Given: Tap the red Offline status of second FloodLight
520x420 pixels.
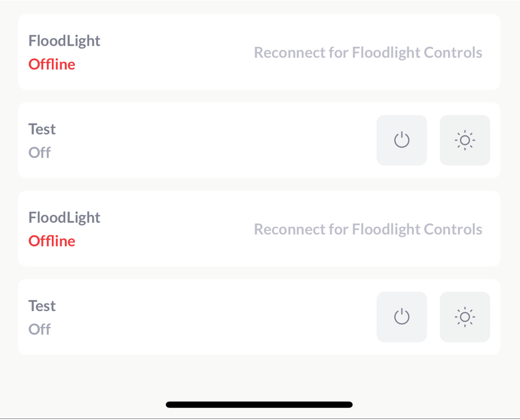Looking at the screenshot, I should (52, 241).
